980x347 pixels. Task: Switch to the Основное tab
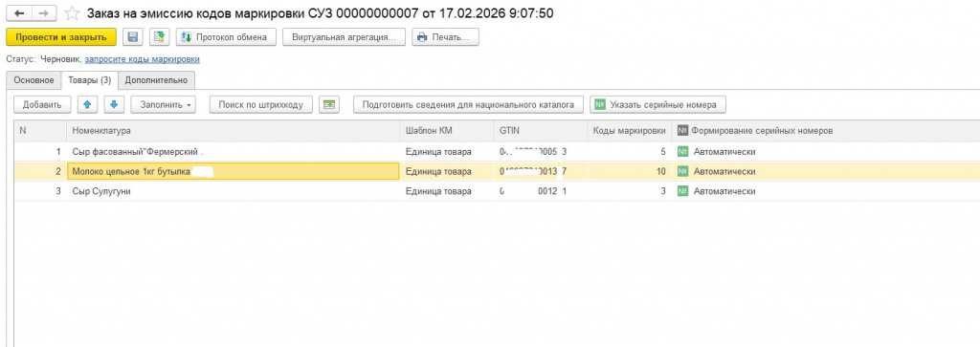pyautogui.click(x=33, y=80)
